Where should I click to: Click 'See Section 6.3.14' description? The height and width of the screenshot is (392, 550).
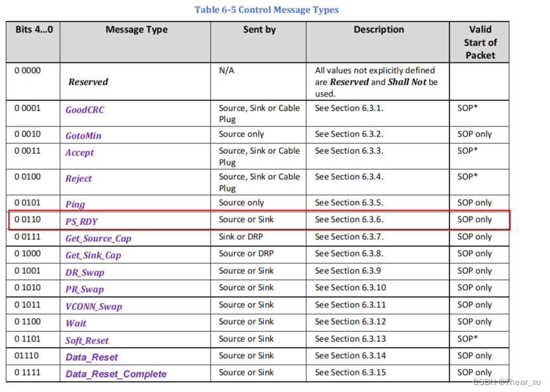tap(350, 356)
